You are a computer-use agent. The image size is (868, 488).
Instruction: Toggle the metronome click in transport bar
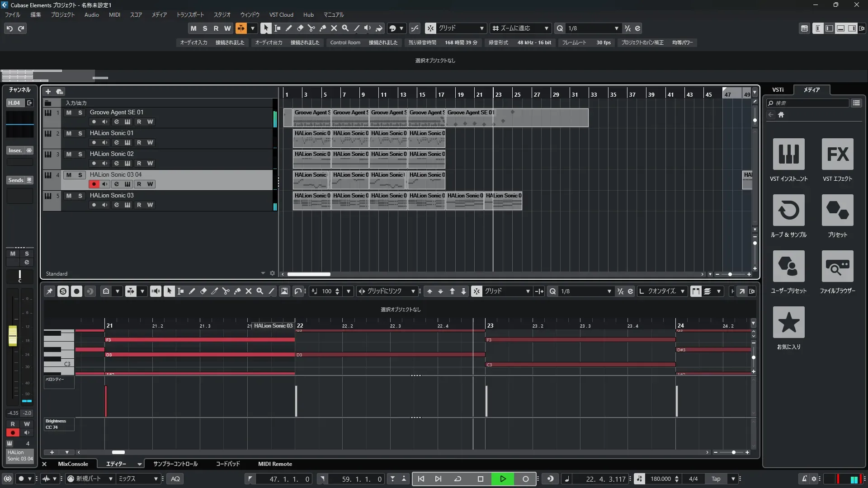(x=804, y=479)
